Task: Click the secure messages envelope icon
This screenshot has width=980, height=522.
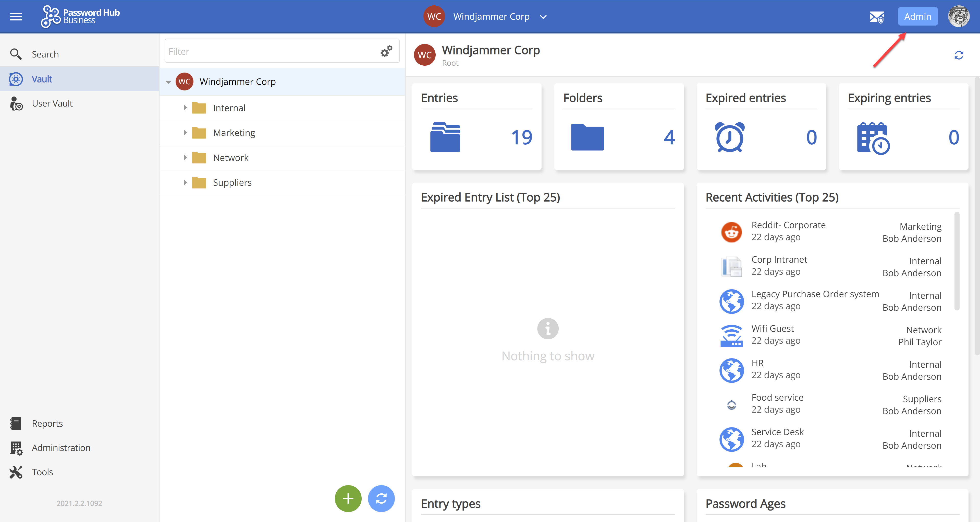Action: [877, 17]
